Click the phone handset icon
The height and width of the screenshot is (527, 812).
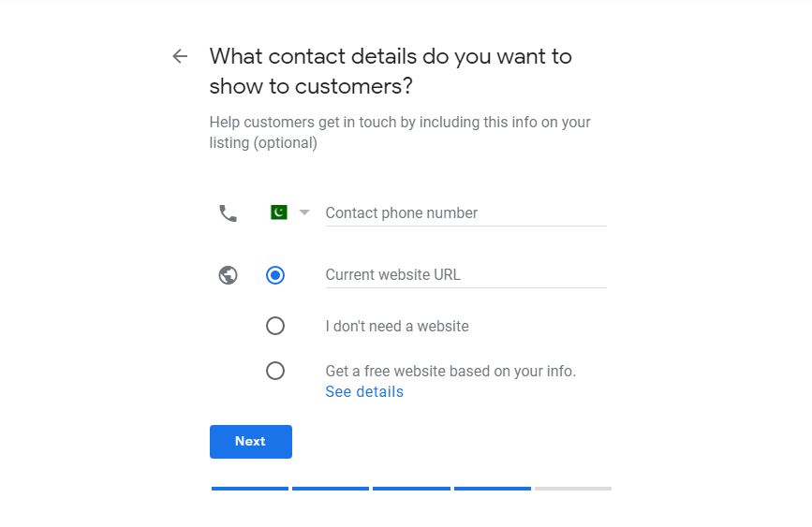pyautogui.click(x=228, y=213)
